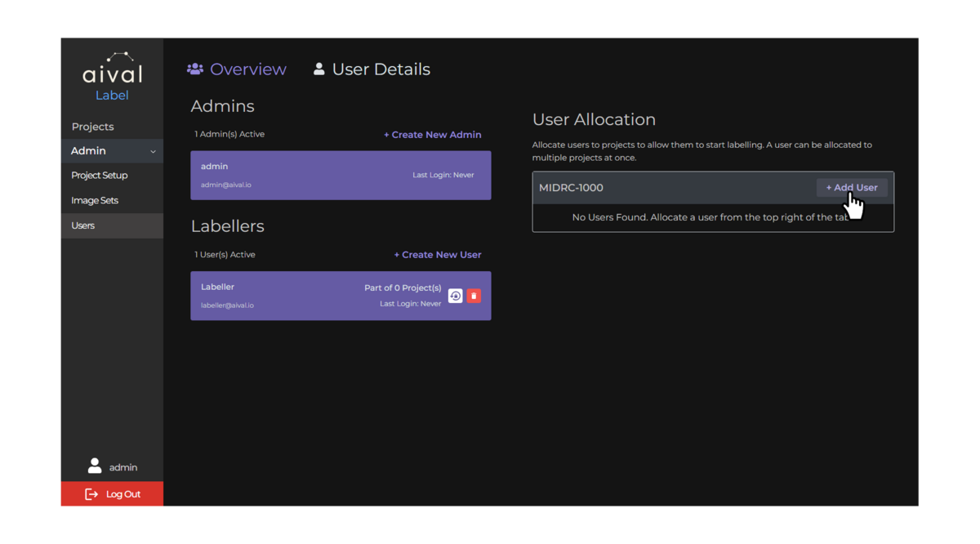Open Projects from the sidebar
The height and width of the screenshot is (544, 980).
tap(92, 127)
